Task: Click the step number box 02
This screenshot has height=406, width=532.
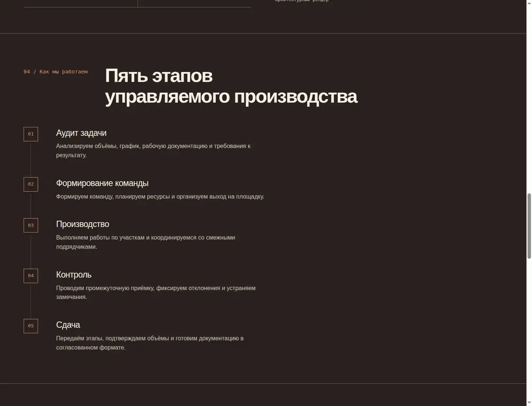Action: [x=31, y=184]
